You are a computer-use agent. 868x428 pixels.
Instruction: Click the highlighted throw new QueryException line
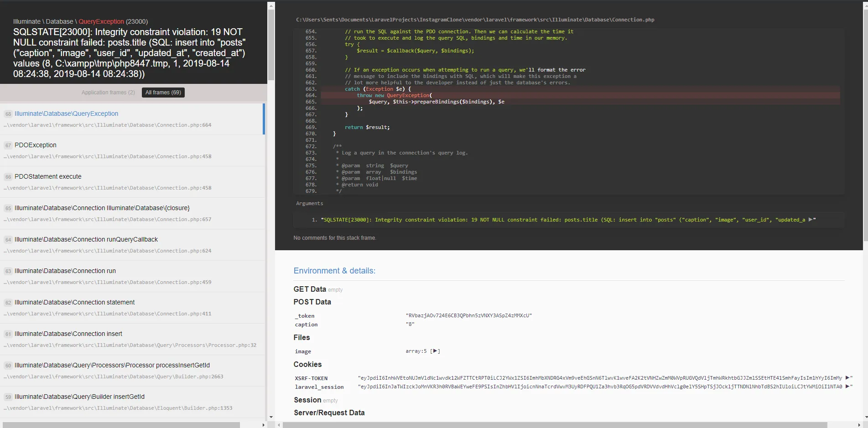click(580, 95)
